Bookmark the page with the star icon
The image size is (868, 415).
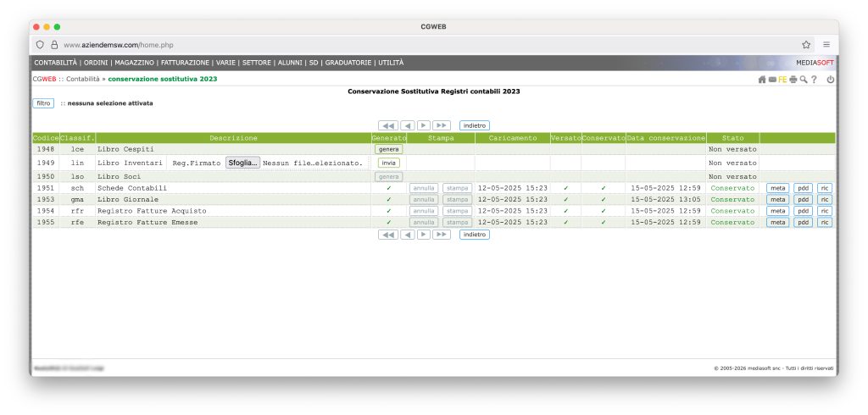click(x=806, y=44)
